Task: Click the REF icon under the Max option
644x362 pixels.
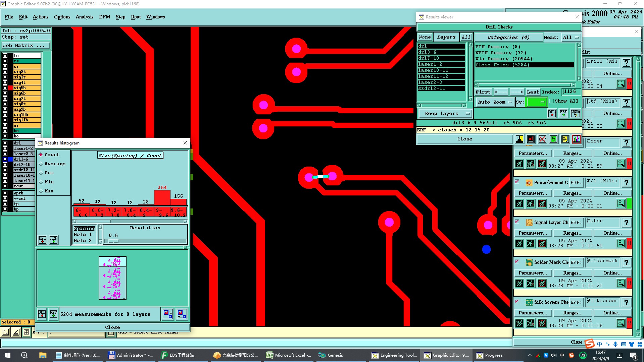Action: tap(54, 240)
